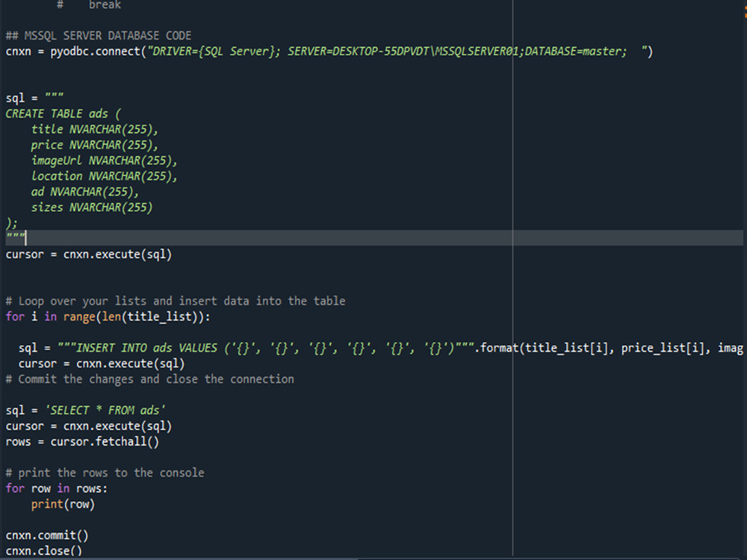
Task: Click the 'title NVARCHAR(255),' line
Action: click(x=94, y=129)
